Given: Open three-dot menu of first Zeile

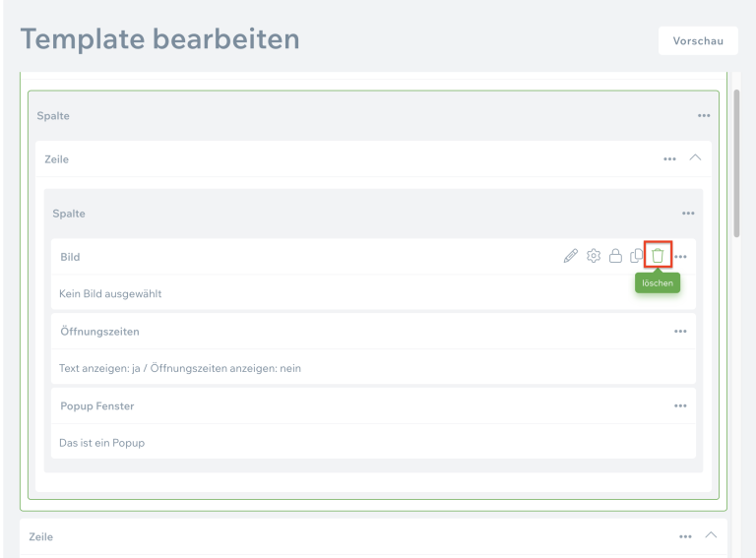Looking at the screenshot, I should click(670, 158).
